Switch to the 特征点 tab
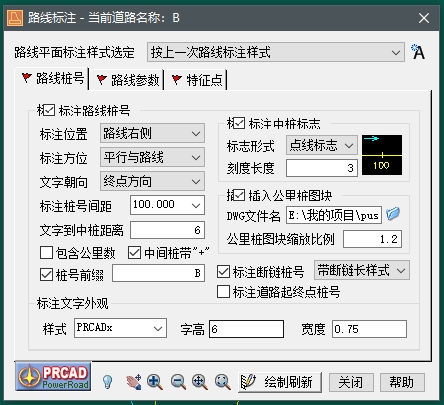This screenshot has height=405, width=444. coord(197,80)
